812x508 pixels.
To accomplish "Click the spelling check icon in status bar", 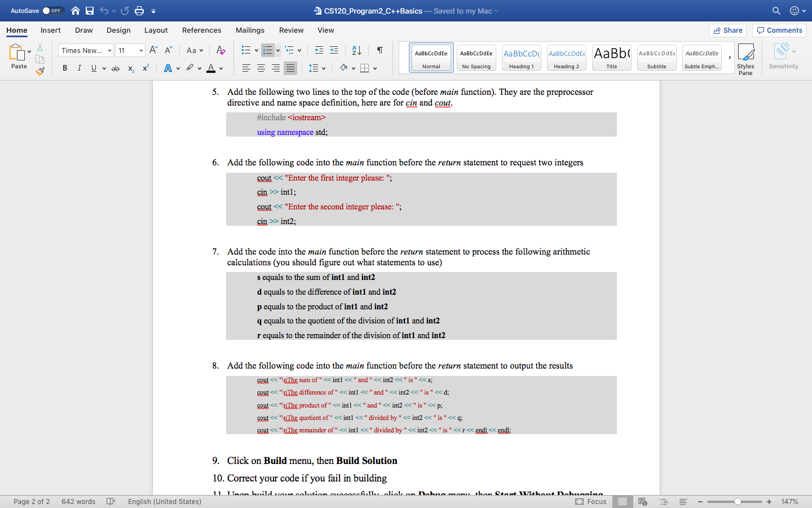I will tap(111, 501).
